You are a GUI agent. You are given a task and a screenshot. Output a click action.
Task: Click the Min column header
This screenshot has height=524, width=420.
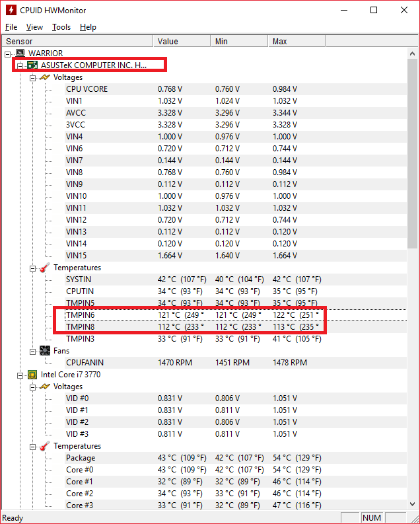tap(239, 41)
